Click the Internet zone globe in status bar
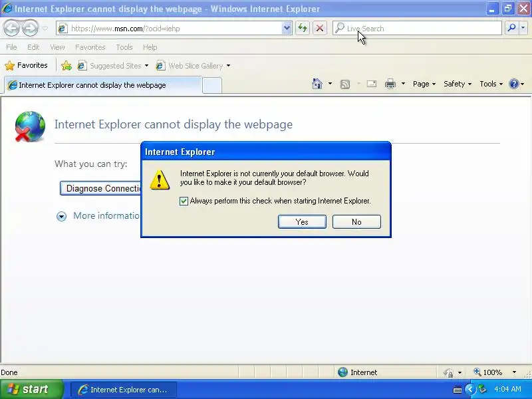Screen dimensions: 532x399 pyautogui.click(x=342, y=372)
